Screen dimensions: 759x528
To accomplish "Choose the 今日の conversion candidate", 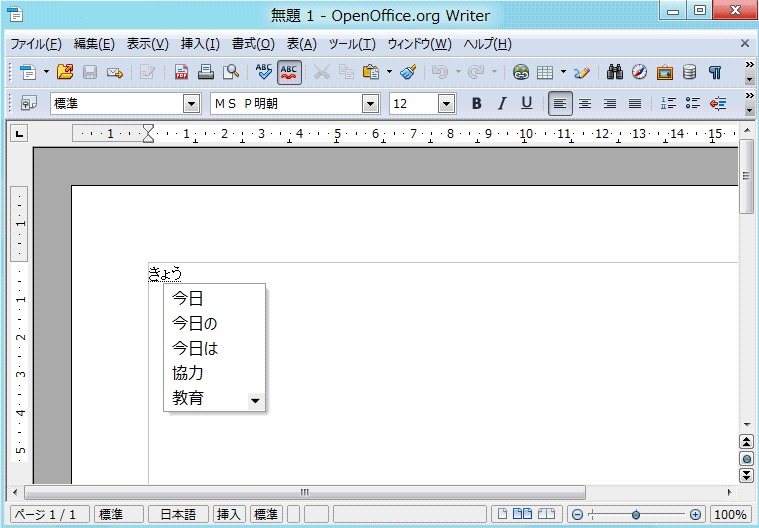I will click(x=214, y=323).
